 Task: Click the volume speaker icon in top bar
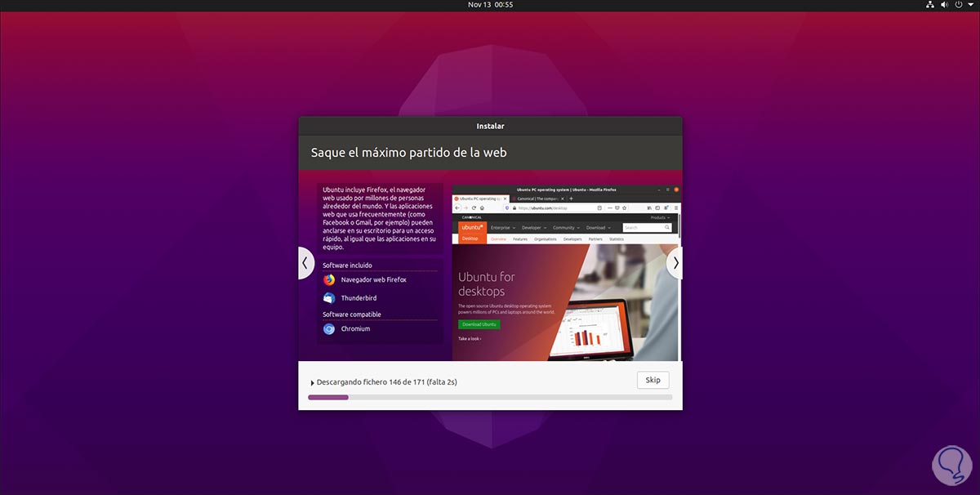pos(945,5)
